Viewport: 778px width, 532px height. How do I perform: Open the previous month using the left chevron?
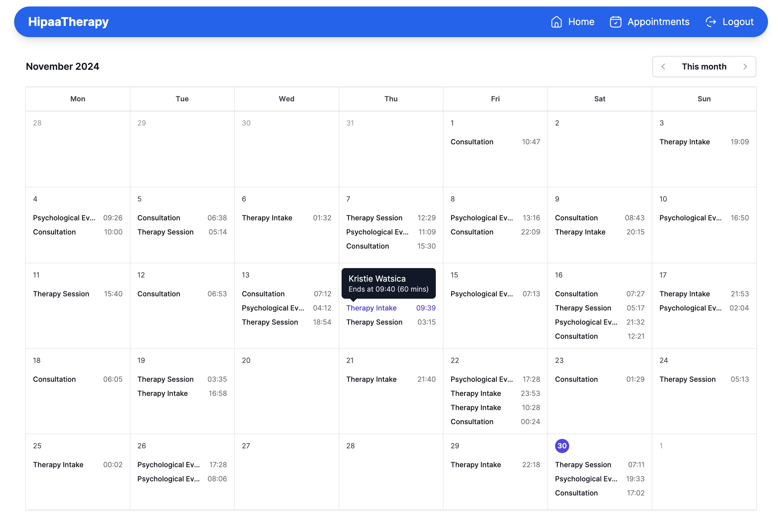point(663,66)
